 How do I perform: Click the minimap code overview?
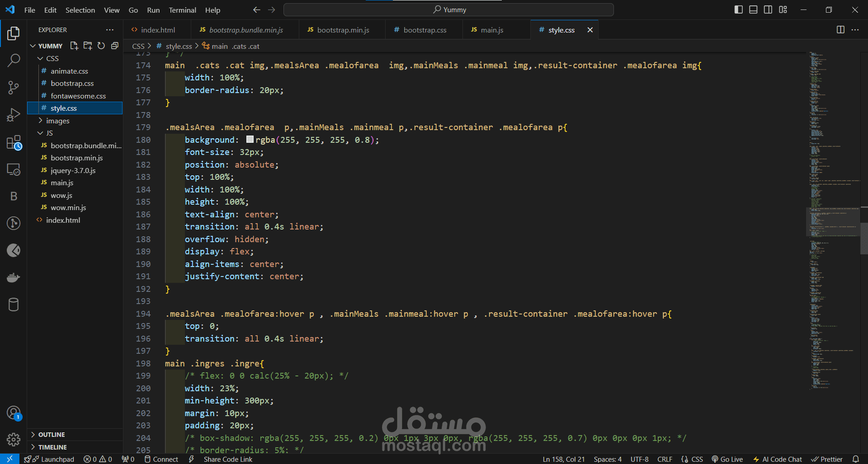833,220
